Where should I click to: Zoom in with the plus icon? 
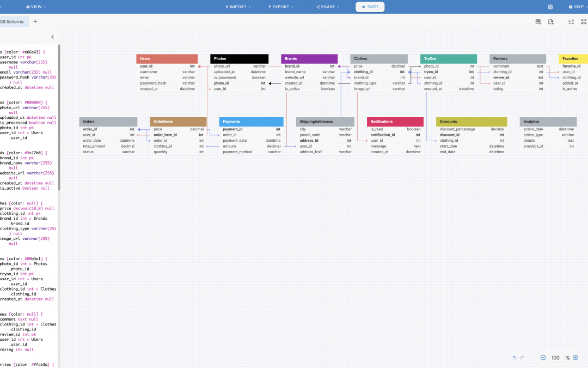(575, 358)
